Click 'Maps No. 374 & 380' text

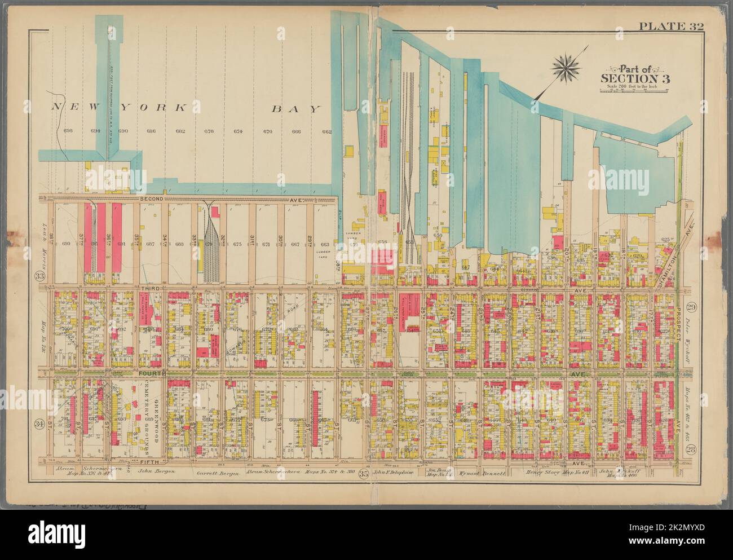click(x=330, y=472)
